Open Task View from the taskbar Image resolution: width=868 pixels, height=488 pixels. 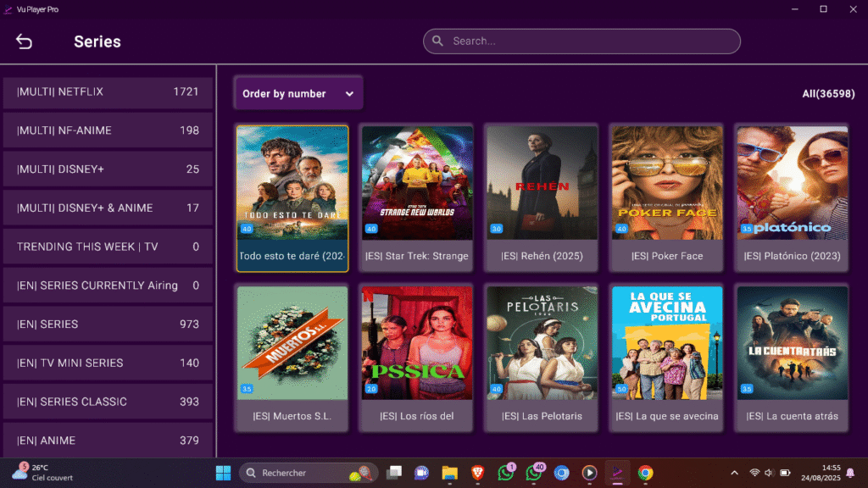(x=394, y=473)
